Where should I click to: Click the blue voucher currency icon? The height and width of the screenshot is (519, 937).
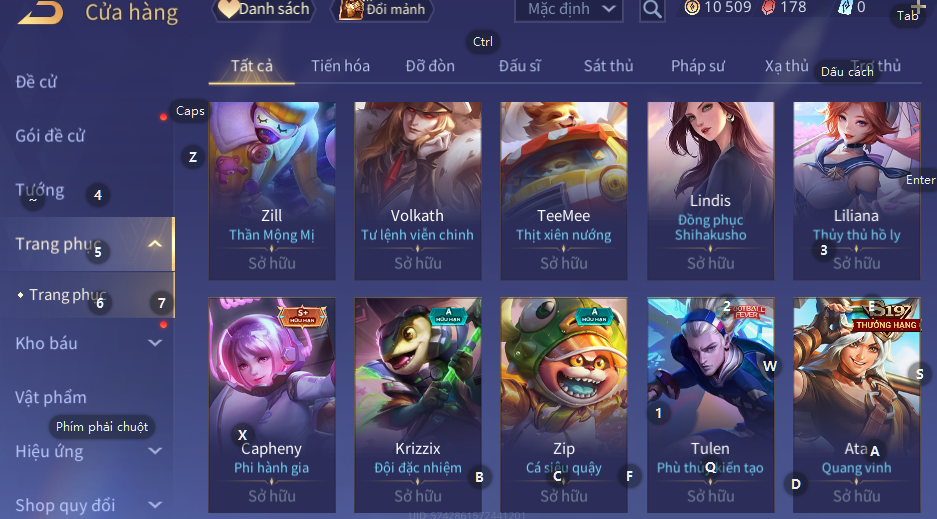[845, 8]
